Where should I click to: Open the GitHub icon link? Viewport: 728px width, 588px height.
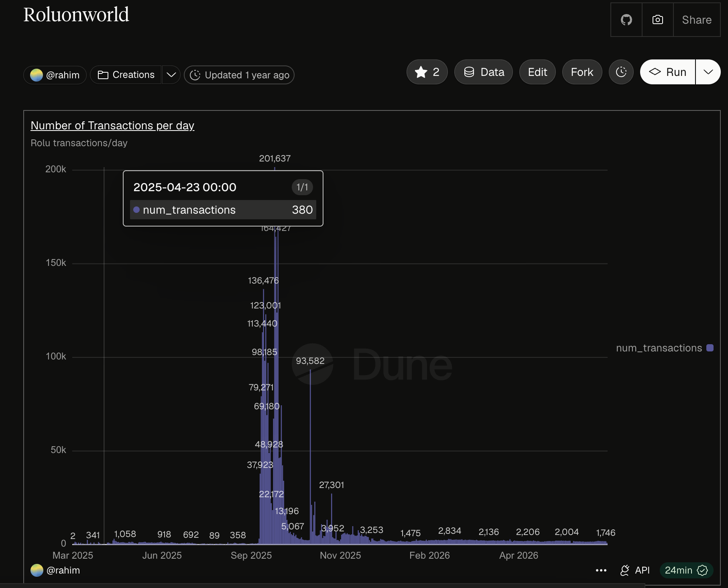(x=626, y=20)
